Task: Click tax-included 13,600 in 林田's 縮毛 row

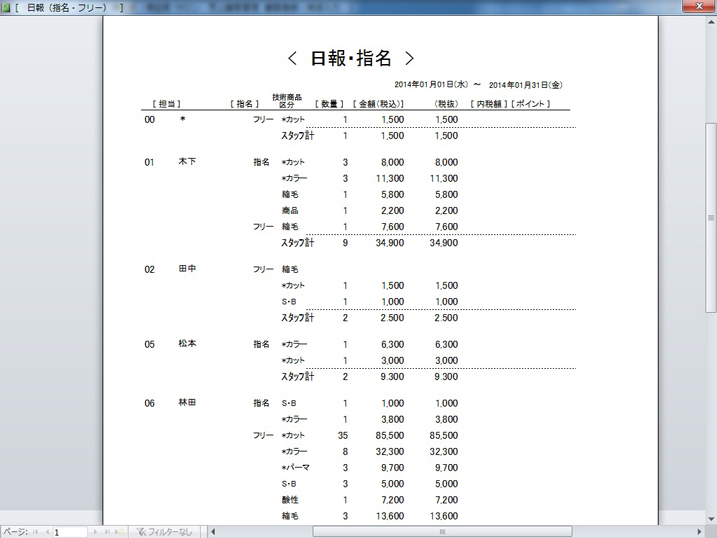Action: [x=390, y=516]
